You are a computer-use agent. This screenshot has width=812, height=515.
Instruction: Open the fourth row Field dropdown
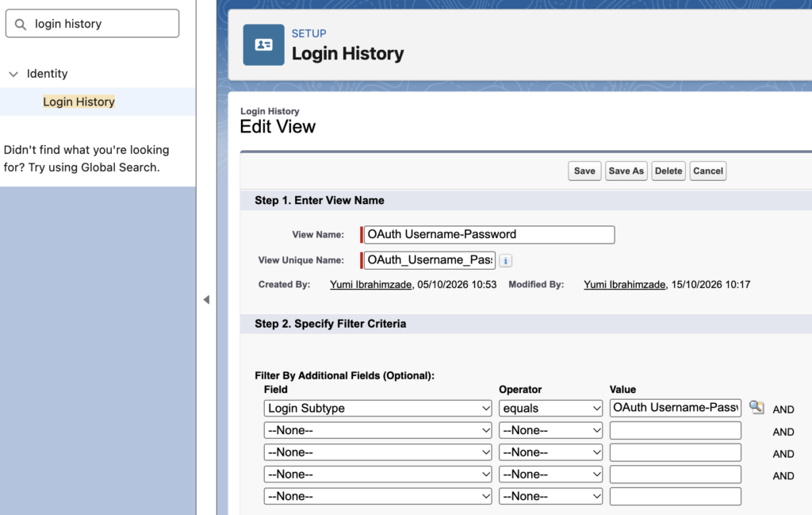(377, 475)
